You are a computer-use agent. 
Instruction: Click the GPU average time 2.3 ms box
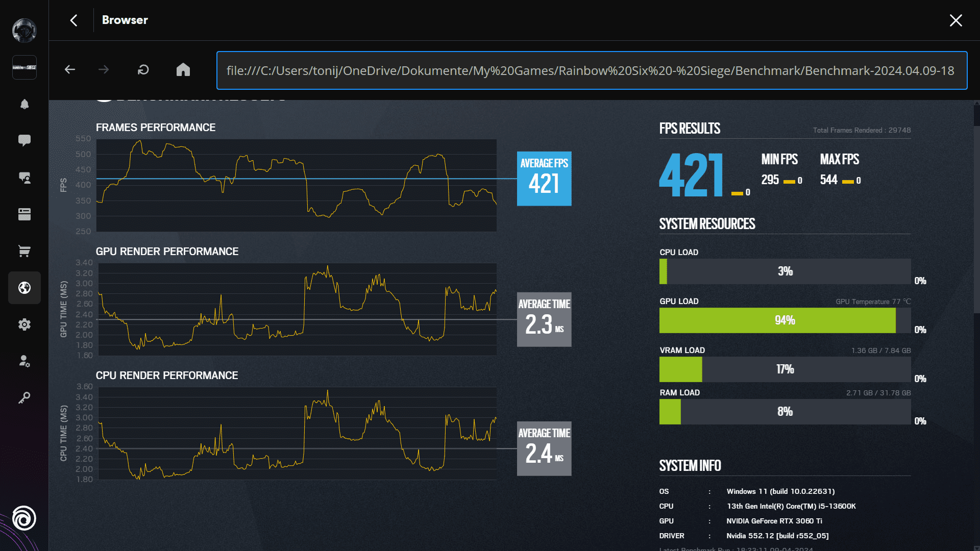tap(544, 319)
